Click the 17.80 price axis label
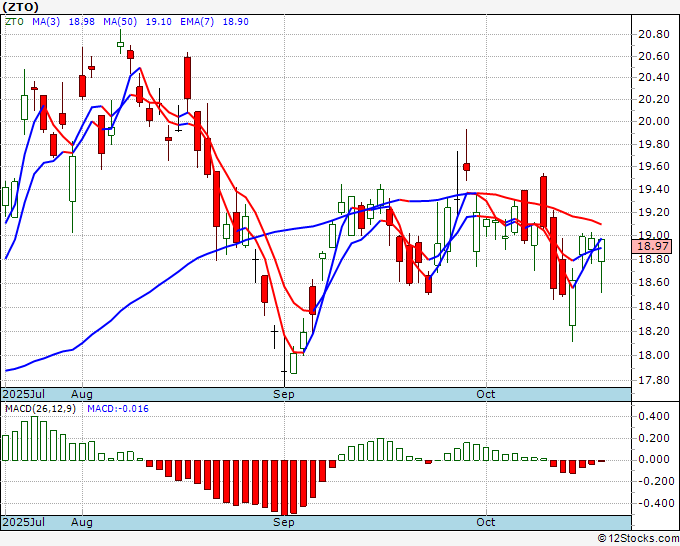The image size is (680, 546). coord(654,380)
